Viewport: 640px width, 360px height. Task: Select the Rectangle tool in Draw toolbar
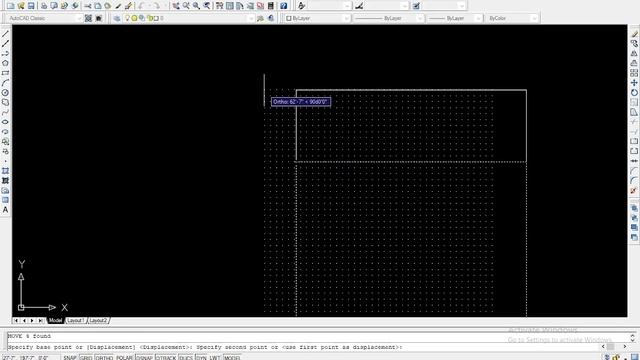pyautogui.click(x=5, y=73)
